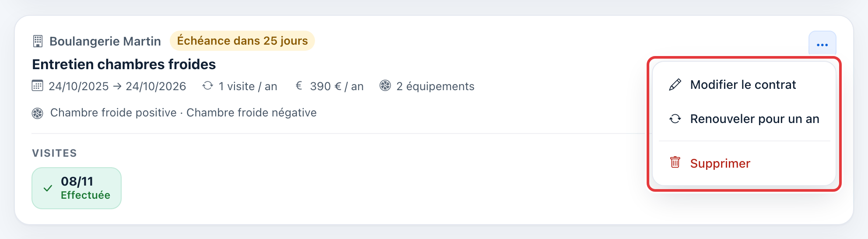This screenshot has height=239, width=868.
Task: Click the red trash bin icon
Action: [x=675, y=162]
